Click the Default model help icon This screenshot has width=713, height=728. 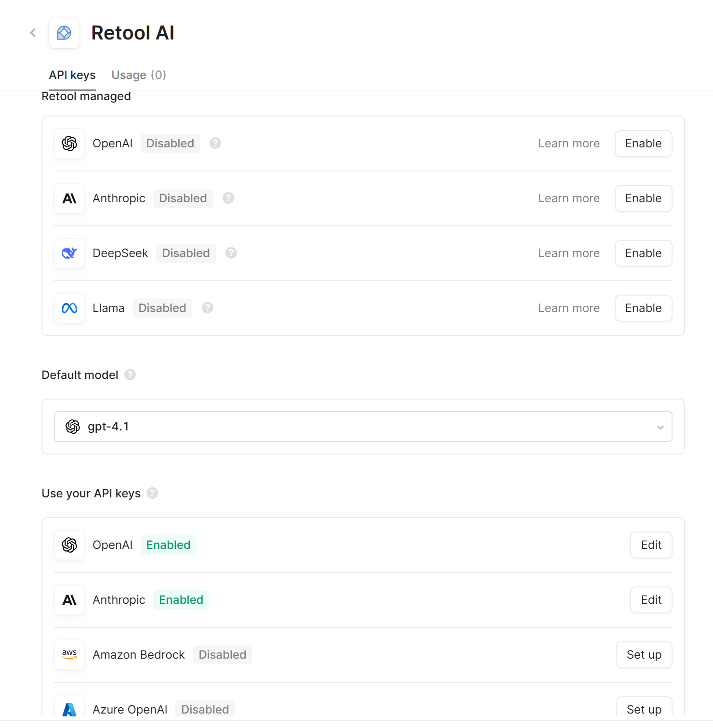(x=130, y=375)
